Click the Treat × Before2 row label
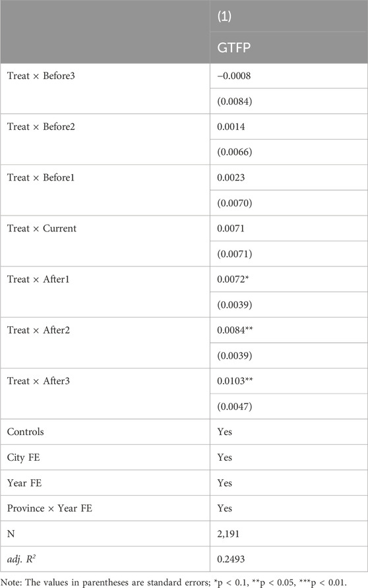 (41, 127)
